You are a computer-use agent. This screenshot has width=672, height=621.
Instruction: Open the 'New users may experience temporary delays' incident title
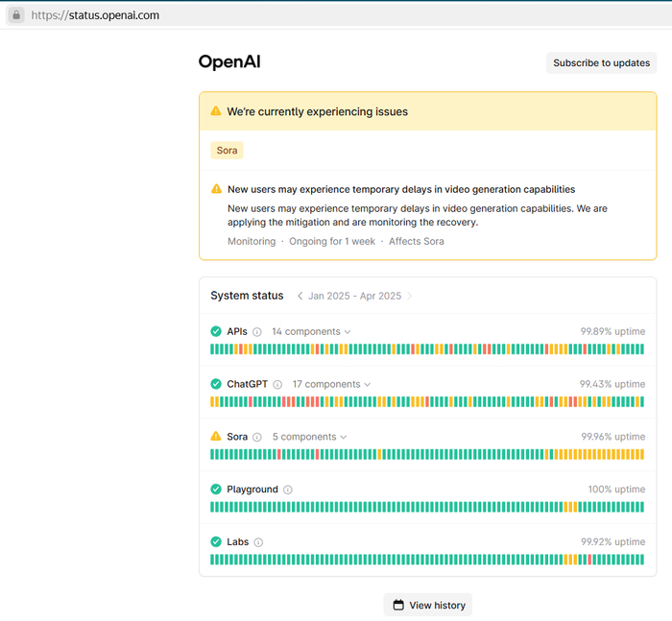pyautogui.click(x=401, y=189)
